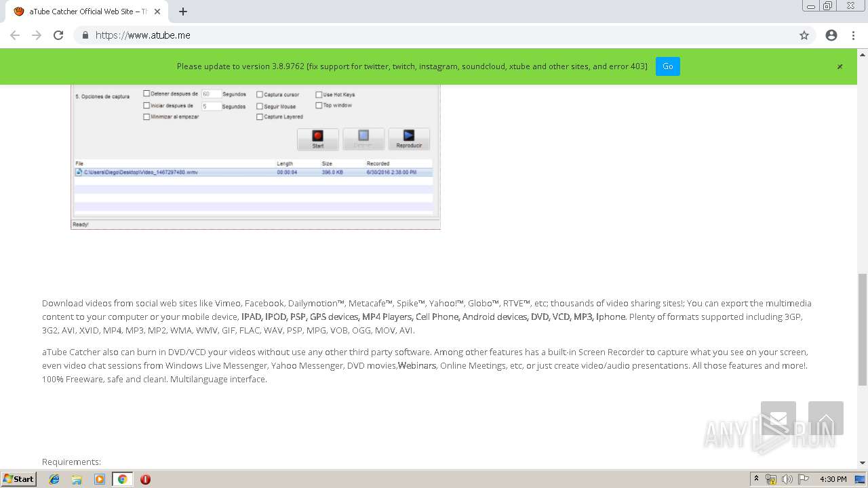
Task: Switch to the Chrome taskbar button
Action: click(122, 479)
